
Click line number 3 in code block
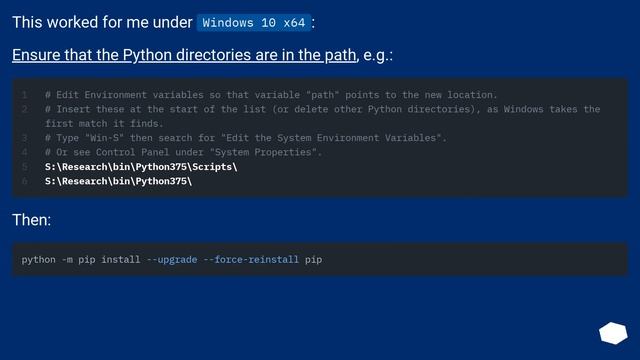(24, 138)
